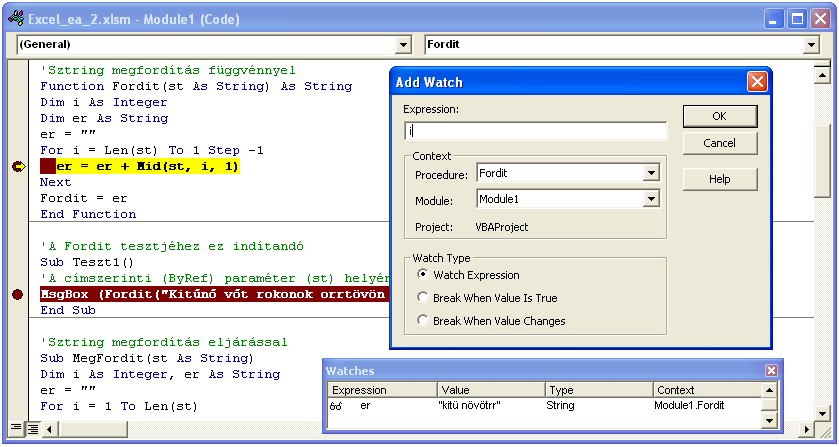Click Module1.Fordit context cell
This screenshot has width=839, height=447.
(x=689, y=405)
